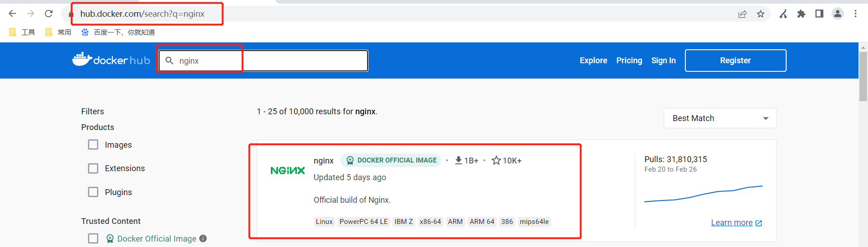The image size is (868, 247).
Task: Click the mips64le tag
Action: pyautogui.click(x=534, y=222)
